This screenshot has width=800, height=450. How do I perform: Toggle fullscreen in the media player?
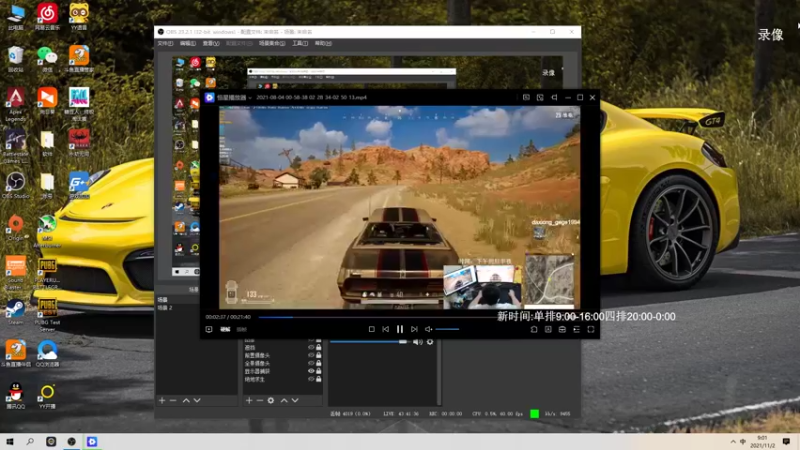(x=591, y=329)
